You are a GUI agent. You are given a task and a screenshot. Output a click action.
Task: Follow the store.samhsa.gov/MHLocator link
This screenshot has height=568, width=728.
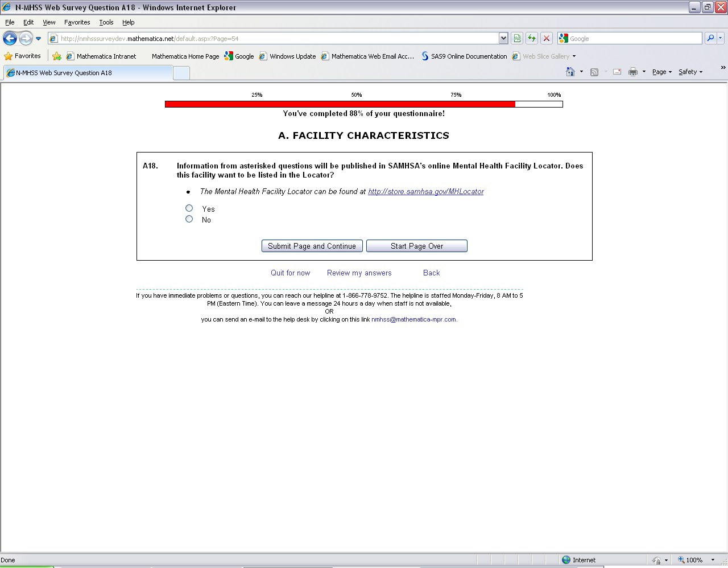click(x=426, y=192)
